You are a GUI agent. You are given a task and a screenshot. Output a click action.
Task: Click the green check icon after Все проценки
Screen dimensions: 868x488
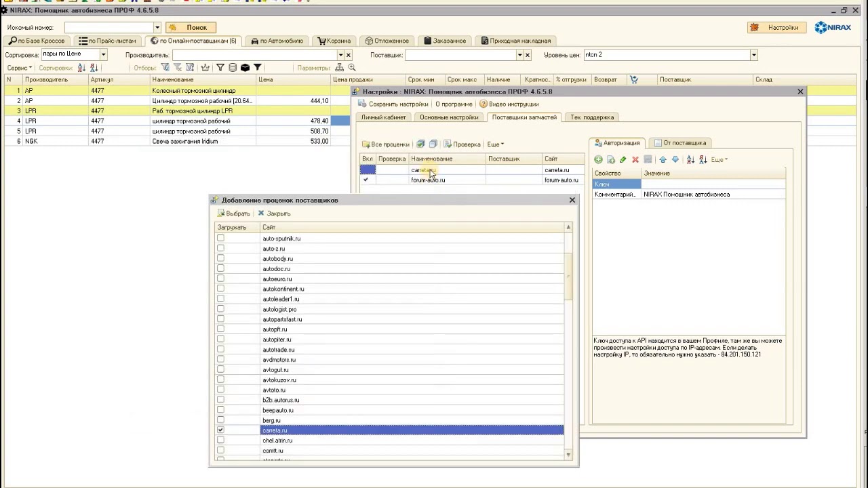click(420, 144)
